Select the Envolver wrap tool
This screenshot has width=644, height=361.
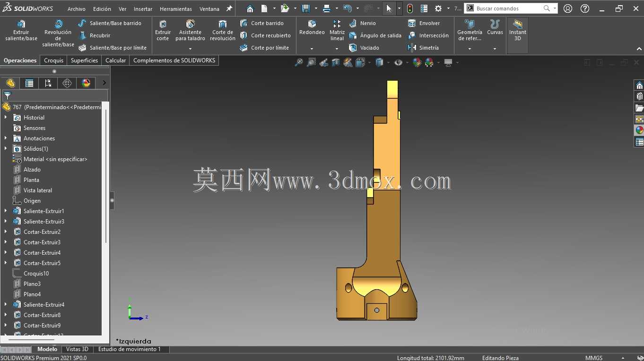pos(424,23)
